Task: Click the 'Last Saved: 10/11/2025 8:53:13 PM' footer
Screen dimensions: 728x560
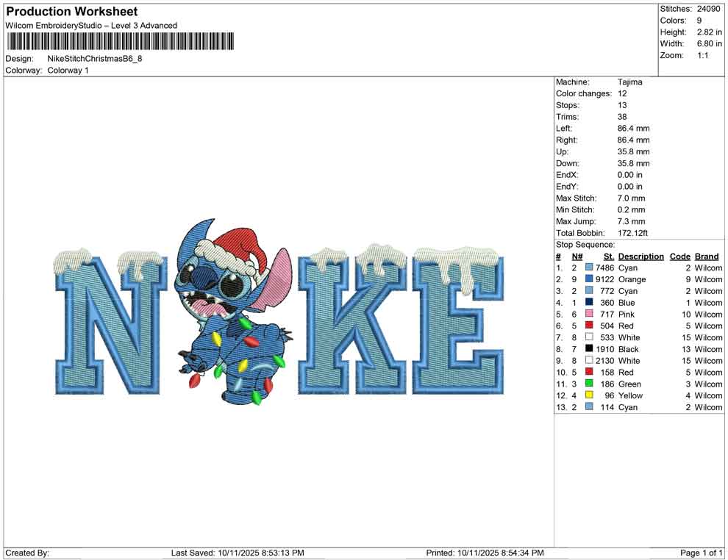Action: point(238,553)
